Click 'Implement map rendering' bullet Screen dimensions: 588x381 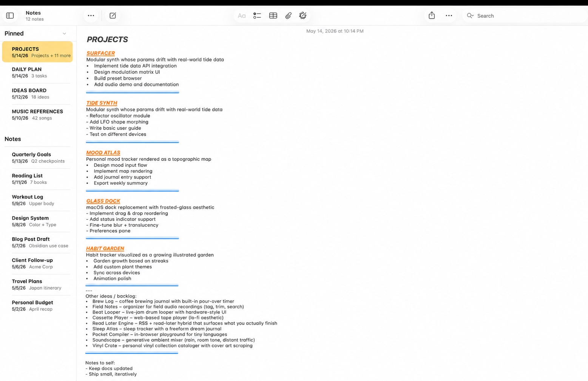[x=123, y=171]
